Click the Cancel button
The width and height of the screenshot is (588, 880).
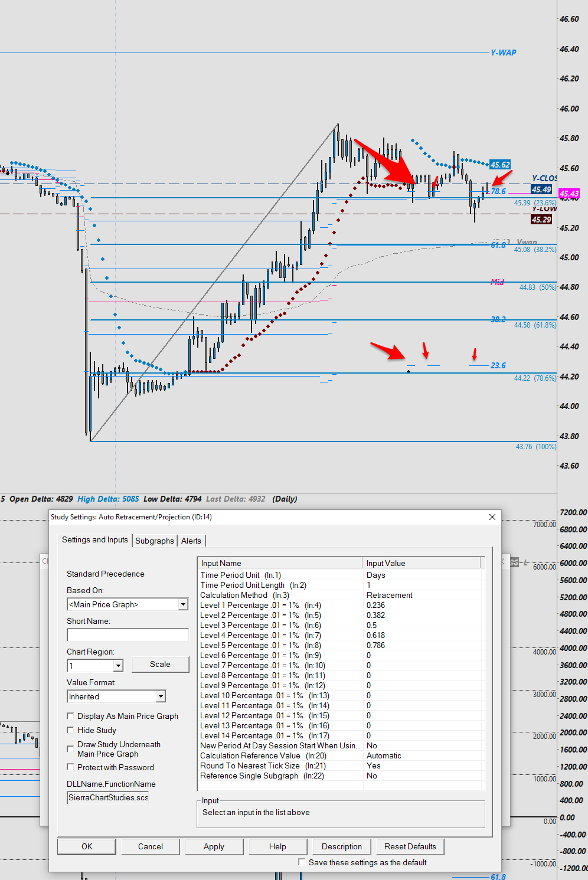[x=151, y=846]
